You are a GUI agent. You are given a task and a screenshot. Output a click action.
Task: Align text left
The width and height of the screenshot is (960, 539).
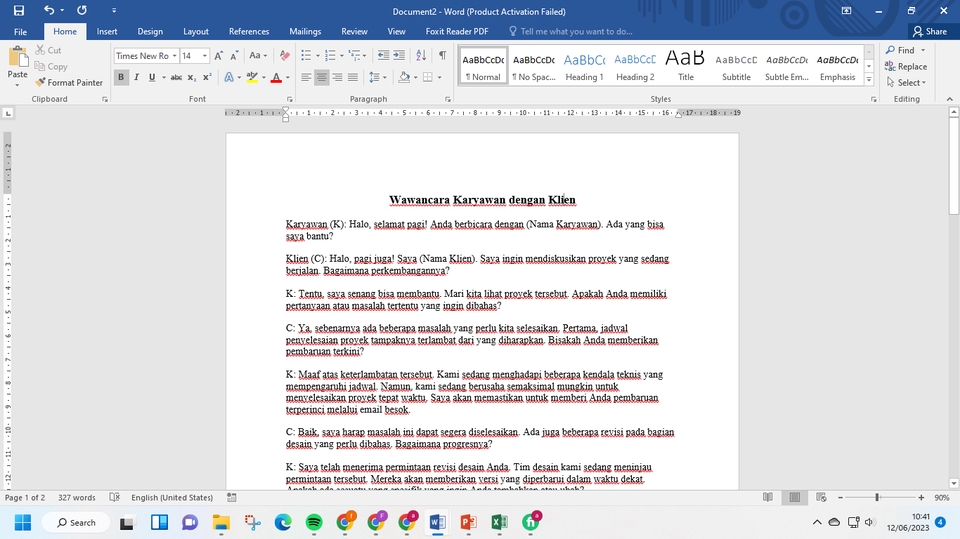tap(306, 77)
